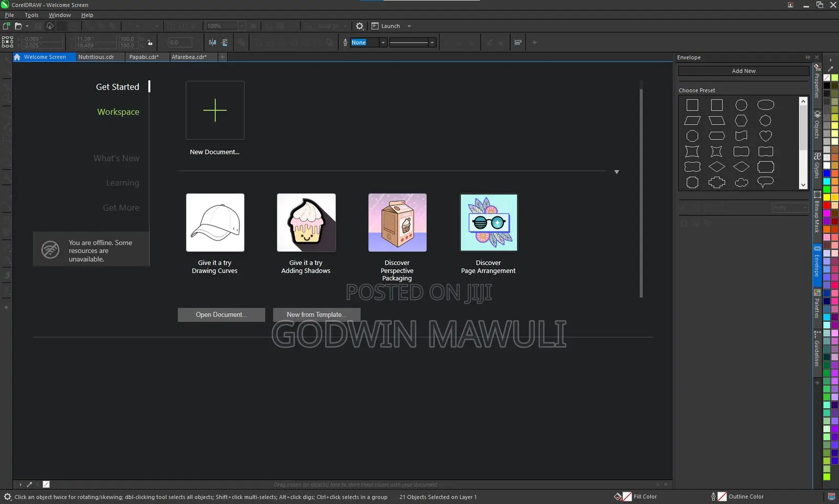Go to the Workspace section

click(118, 112)
